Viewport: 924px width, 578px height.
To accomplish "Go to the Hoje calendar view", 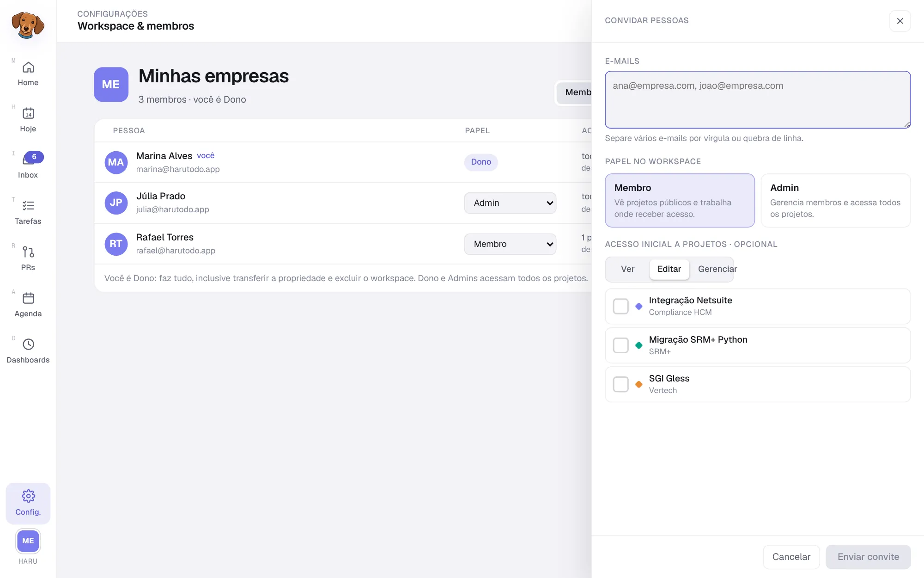I will tap(28, 120).
